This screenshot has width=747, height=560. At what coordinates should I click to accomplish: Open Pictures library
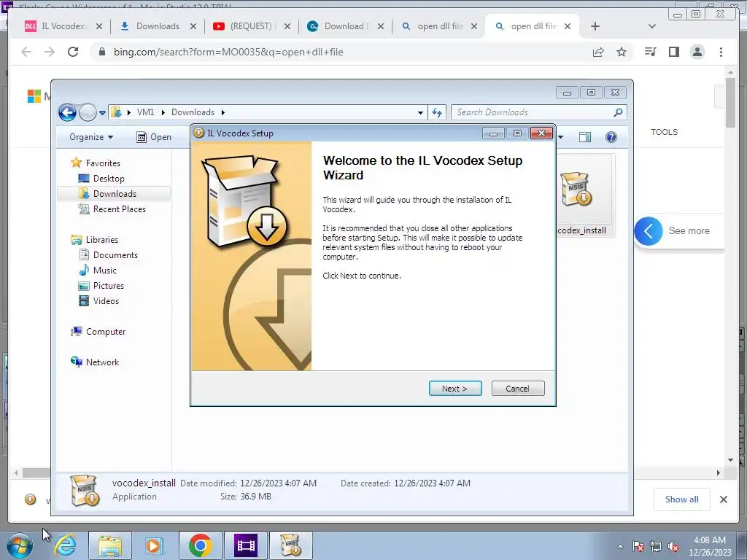(101, 286)
